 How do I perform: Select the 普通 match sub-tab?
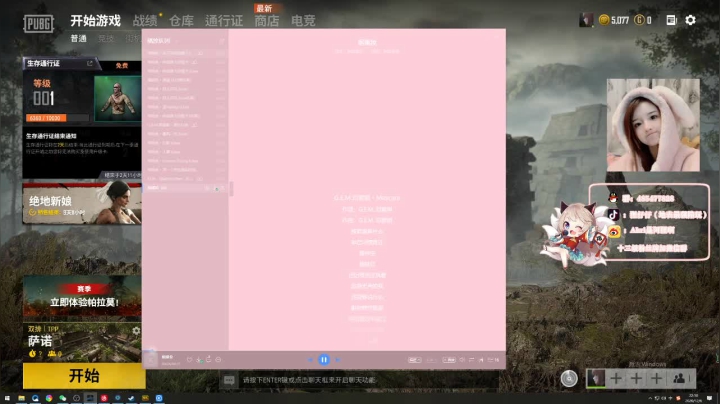[79, 39]
